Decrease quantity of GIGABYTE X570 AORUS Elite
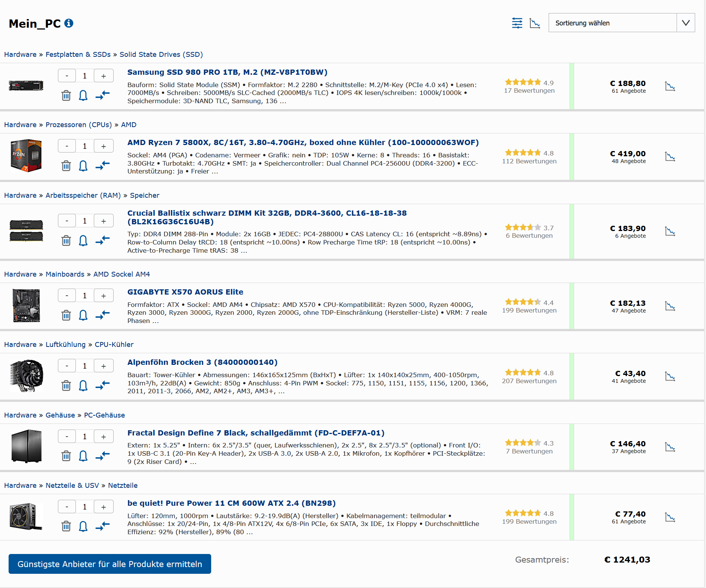The height and width of the screenshot is (588, 706). pos(67,296)
